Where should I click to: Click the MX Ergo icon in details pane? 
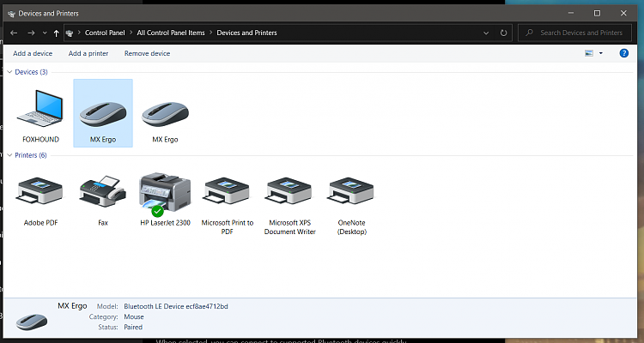pos(32,322)
